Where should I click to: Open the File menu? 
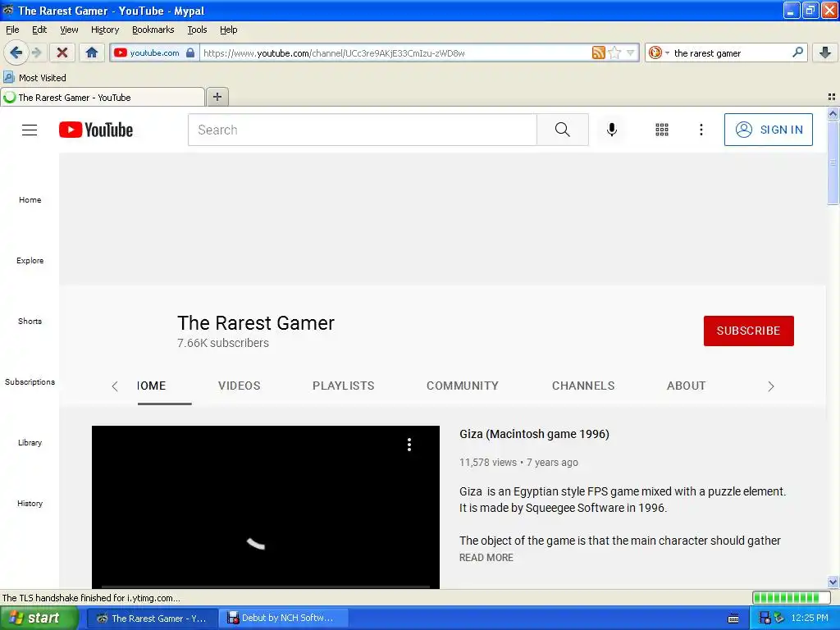[x=12, y=30]
